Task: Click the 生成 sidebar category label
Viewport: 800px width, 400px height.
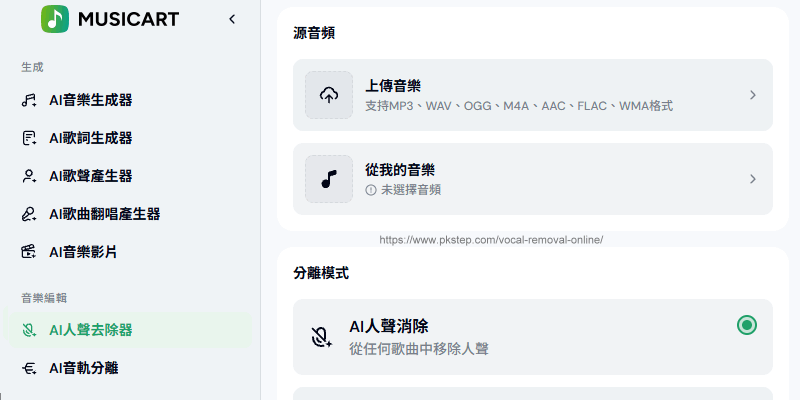Action: tap(32, 67)
